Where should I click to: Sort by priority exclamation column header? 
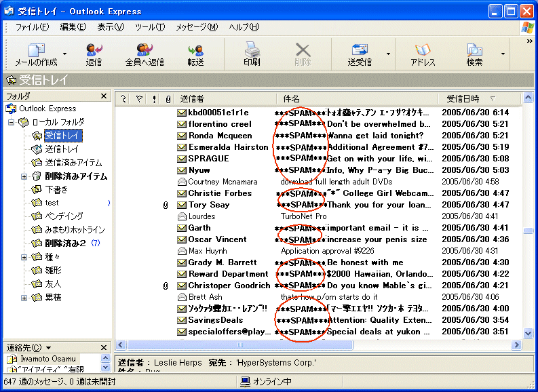click(154, 99)
